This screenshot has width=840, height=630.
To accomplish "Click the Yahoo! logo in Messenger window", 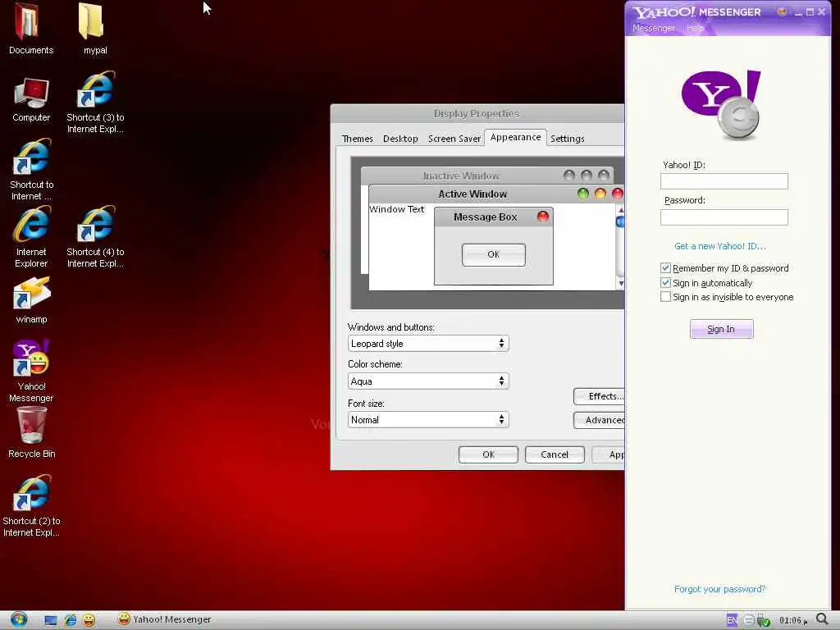I will coord(721,104).
